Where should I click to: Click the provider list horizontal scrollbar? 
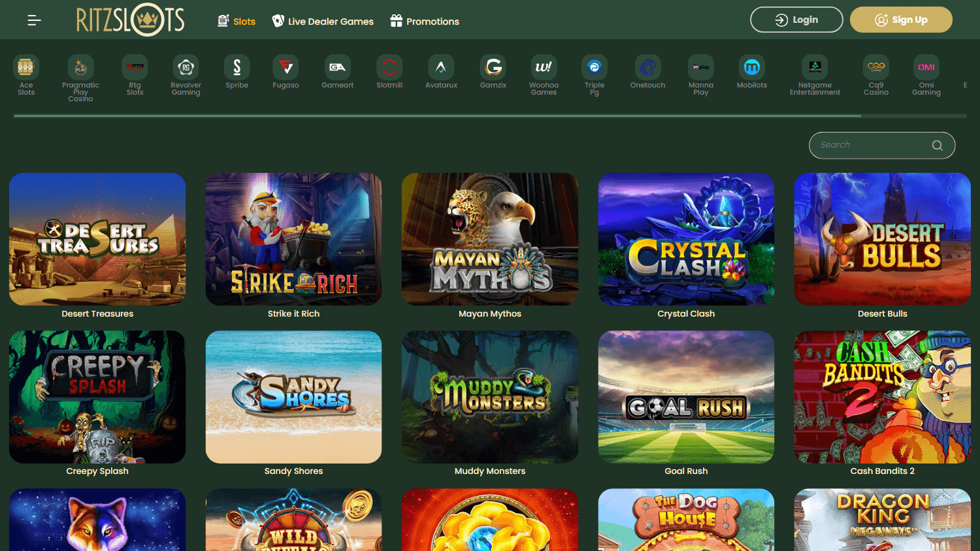[x=437, y=116]
